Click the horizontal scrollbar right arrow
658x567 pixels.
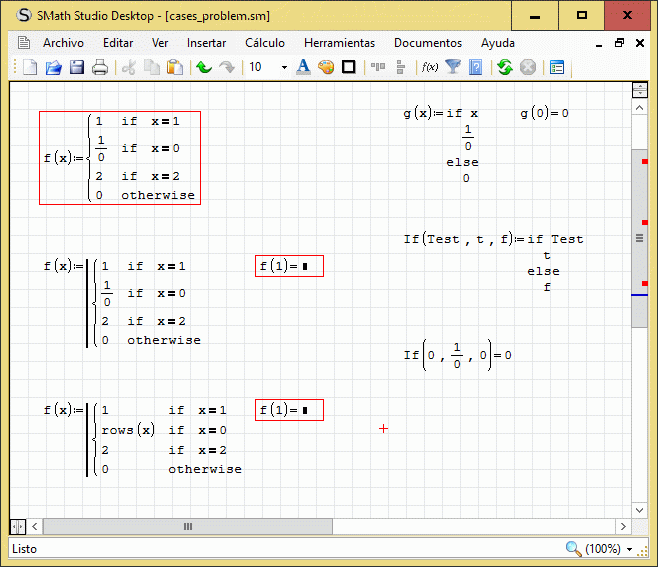pos(622,526)
